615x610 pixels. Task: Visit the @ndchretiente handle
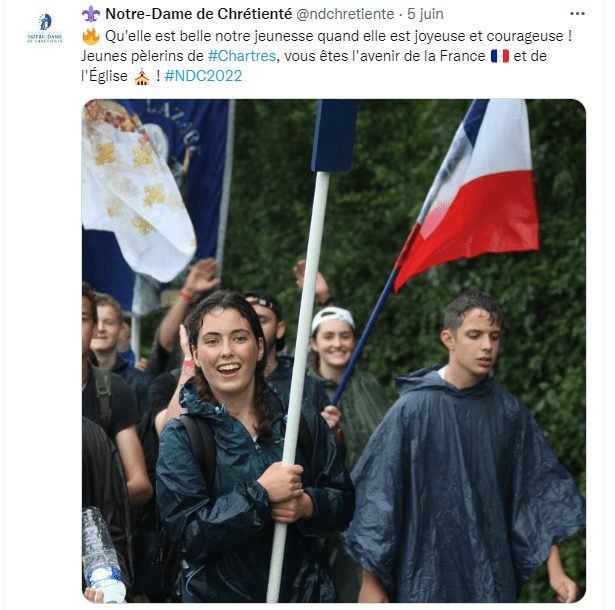point(345,14)
